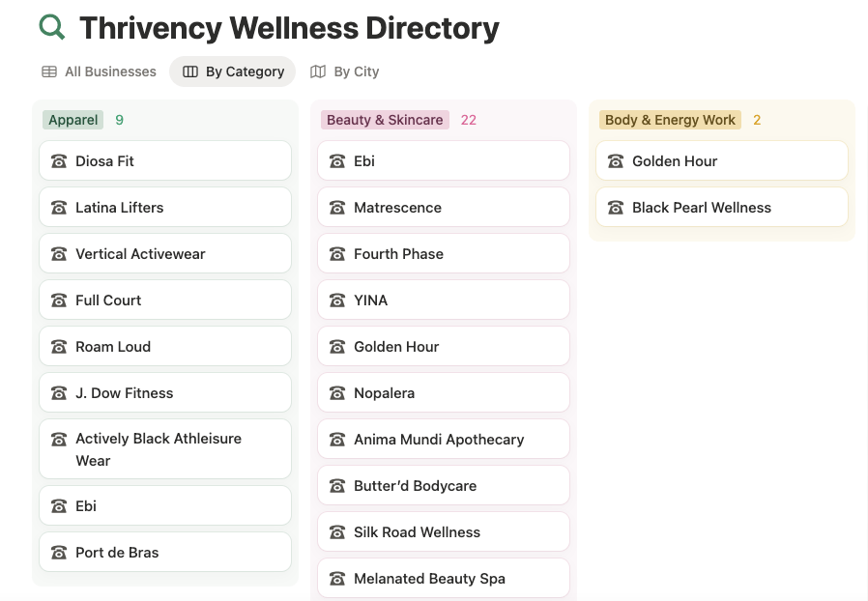Click the phone icon on the Nopalera card

click(337, 393)
